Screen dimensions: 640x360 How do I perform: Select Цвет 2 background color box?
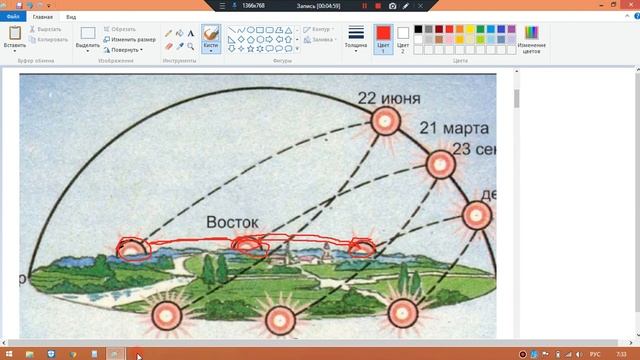point(403,39)
